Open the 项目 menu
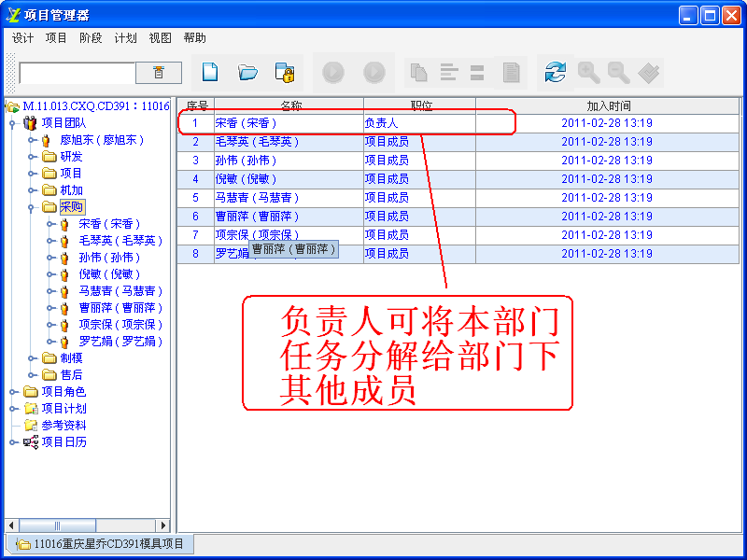 (56, 38)
